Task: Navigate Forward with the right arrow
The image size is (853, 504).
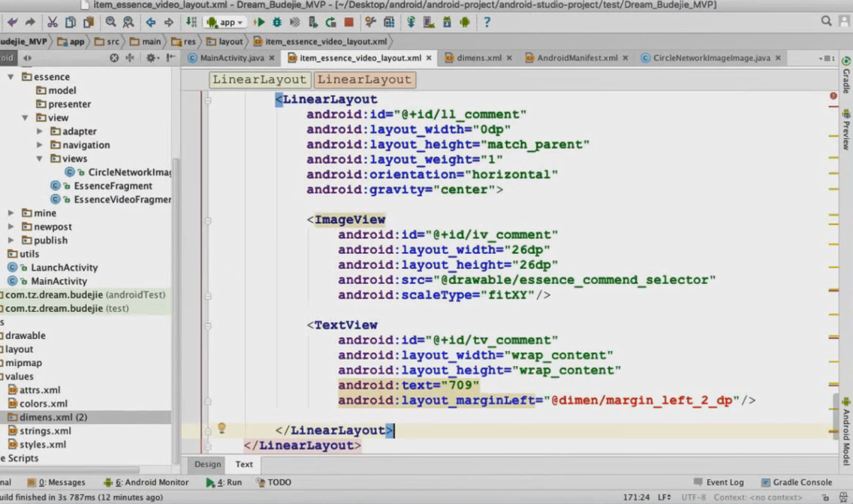Action: (169, 23)
